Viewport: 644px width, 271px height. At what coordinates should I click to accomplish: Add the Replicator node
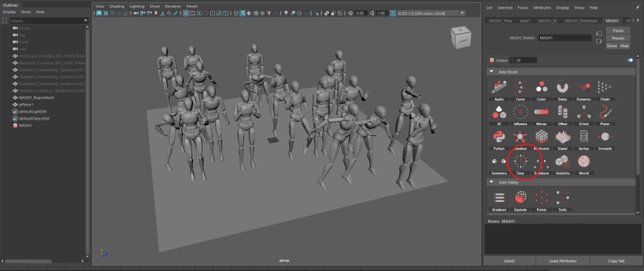[541, 138]
